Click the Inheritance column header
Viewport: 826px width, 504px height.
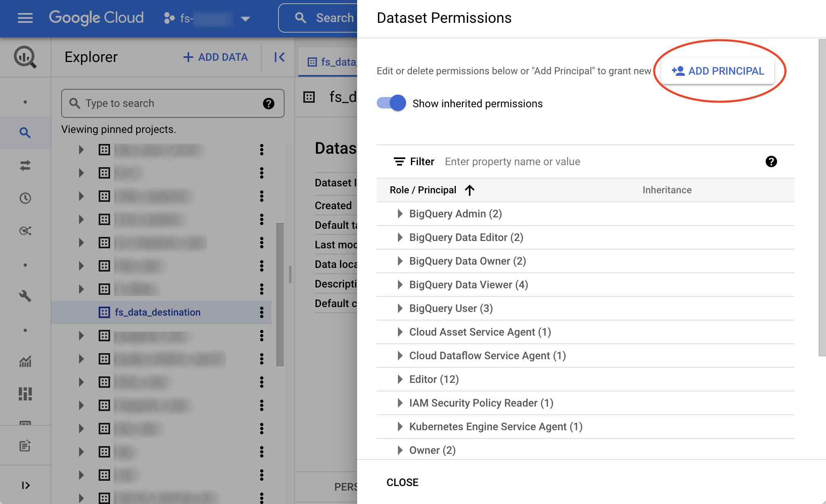tap(667, 190)
